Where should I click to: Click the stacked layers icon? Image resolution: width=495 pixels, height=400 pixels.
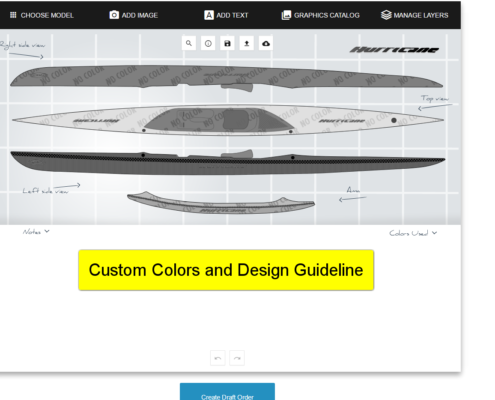coord(386,15)
